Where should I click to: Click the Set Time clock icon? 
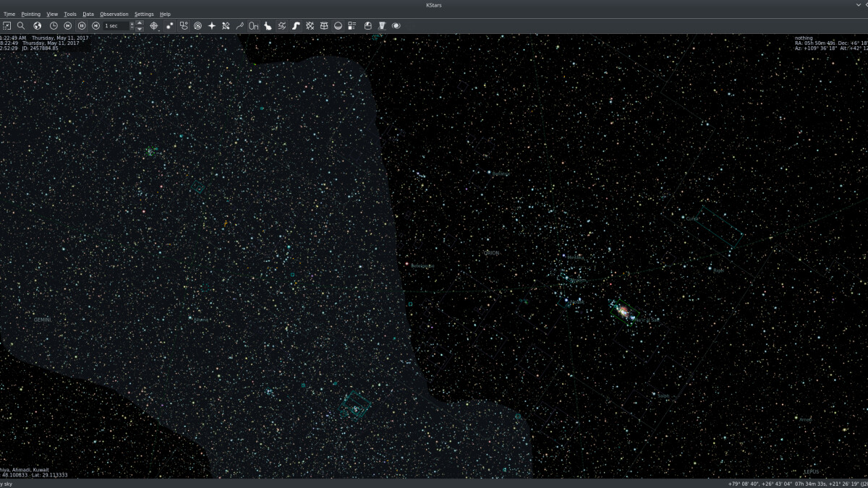(54, 26)
